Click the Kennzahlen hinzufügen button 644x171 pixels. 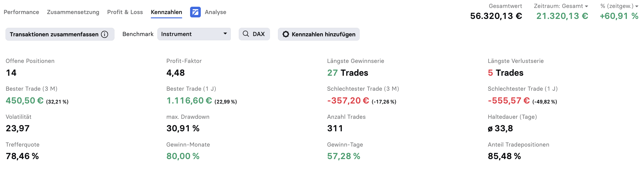coord(319,34)
